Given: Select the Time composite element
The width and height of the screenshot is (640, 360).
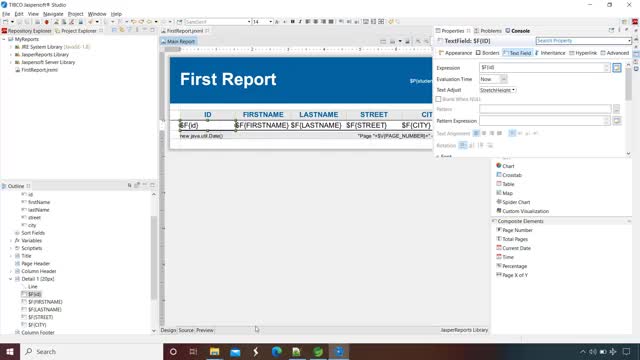Looking at the screenshot, I should pos(505,257).
